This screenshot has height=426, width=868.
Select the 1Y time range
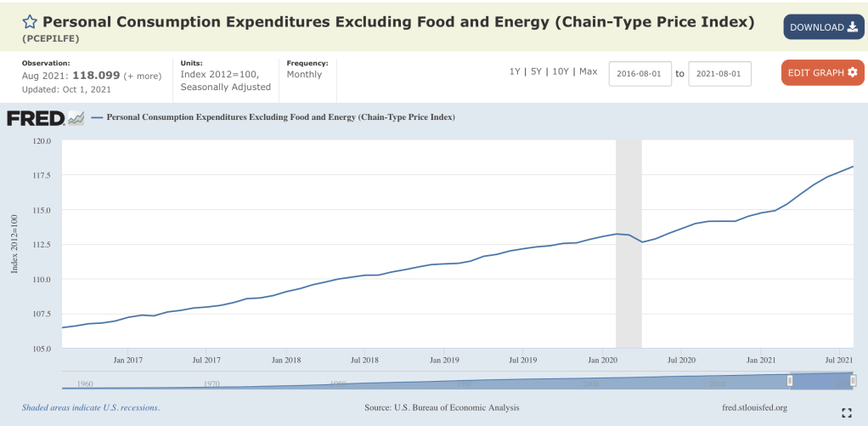click(515, 71)
